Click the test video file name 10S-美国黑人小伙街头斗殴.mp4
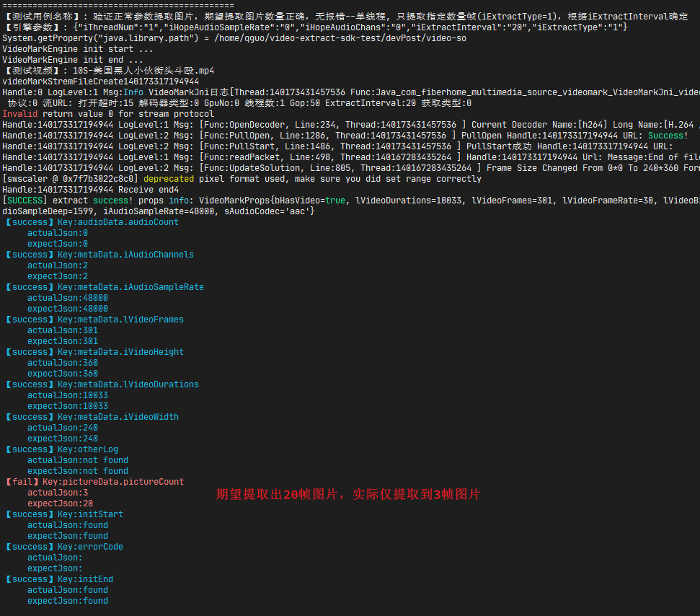This screenshot has width=700, height=616. (143, 71)
